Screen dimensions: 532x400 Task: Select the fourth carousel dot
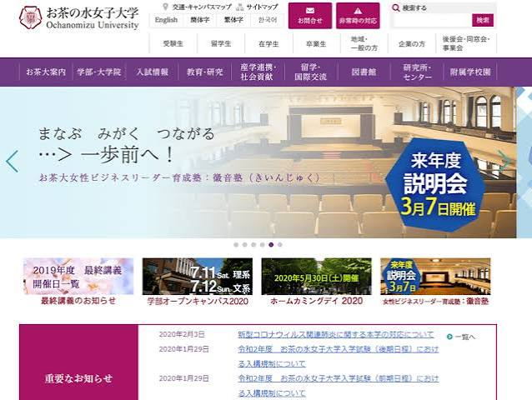click(263, 245)
